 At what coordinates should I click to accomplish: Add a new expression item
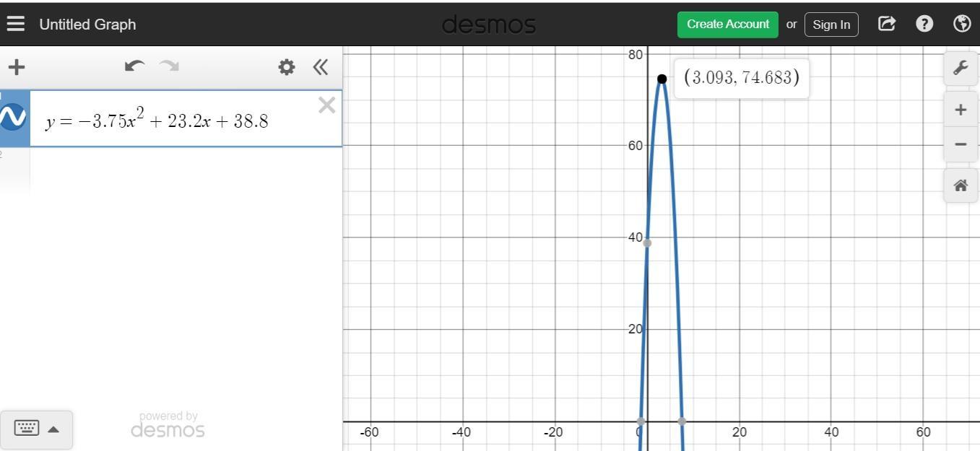coord(16,67)
